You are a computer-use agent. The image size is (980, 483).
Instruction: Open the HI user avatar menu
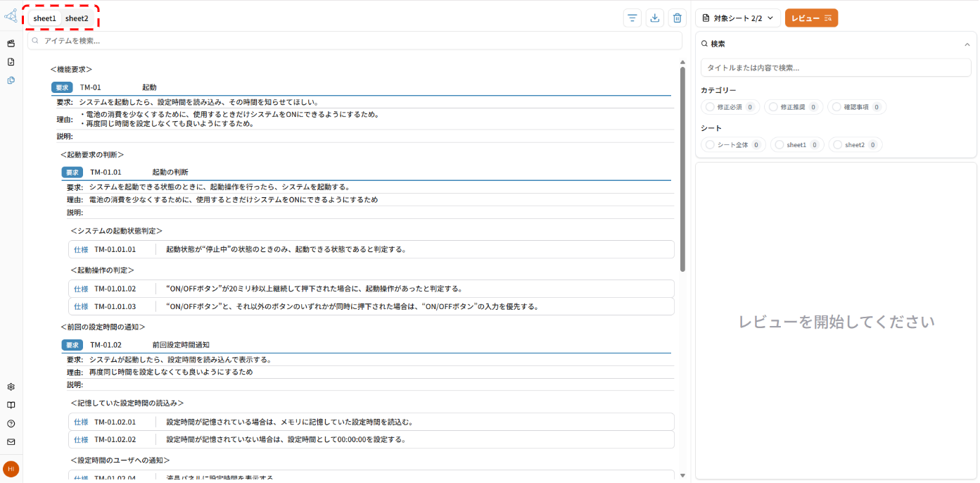pos(11,469)
